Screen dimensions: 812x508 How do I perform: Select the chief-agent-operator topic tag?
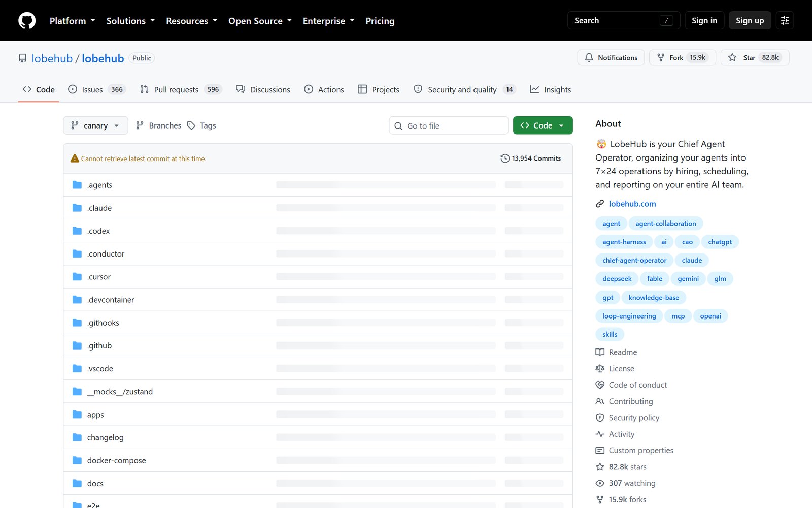[x=634, y=261]
